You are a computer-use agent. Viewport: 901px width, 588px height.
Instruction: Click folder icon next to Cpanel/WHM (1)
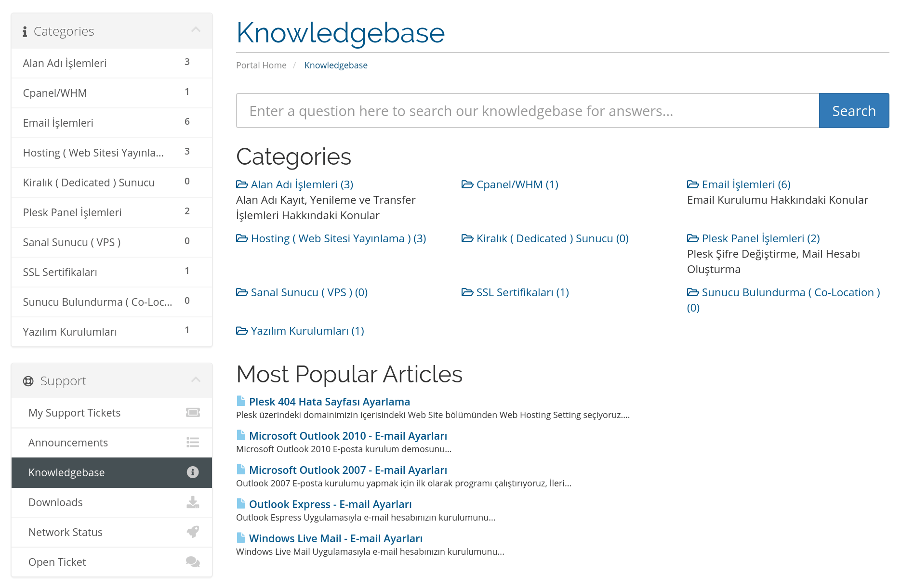pos(467,184)
